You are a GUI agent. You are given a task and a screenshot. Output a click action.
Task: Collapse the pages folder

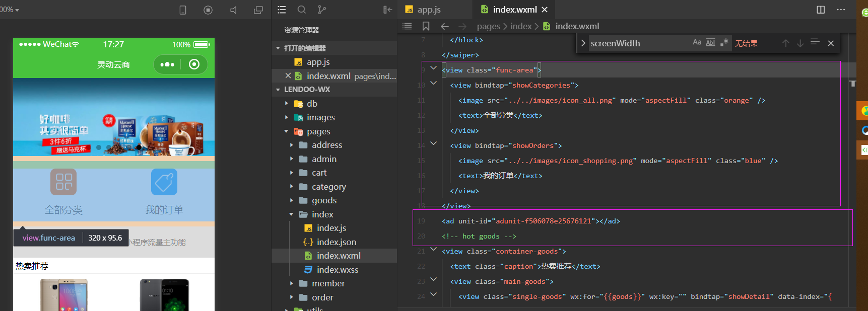[x=287, y=131]
